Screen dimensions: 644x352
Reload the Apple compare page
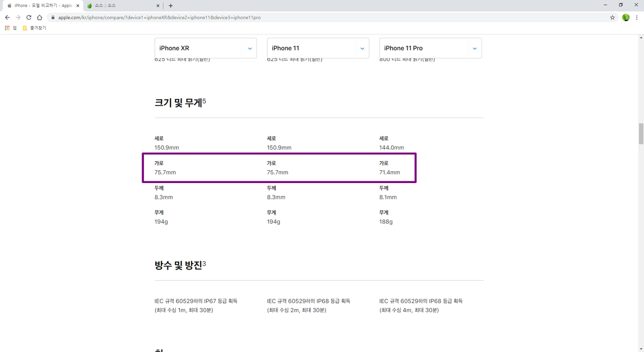(x=29, y=17)
